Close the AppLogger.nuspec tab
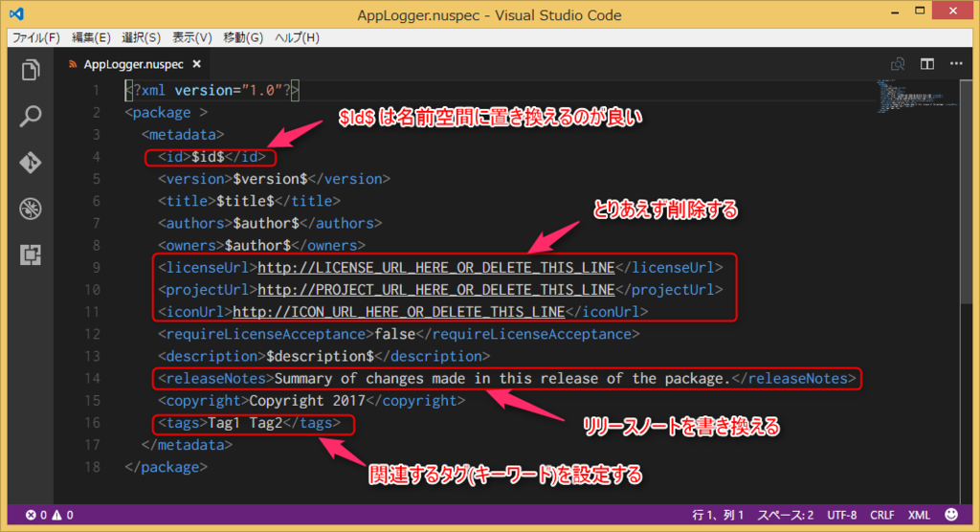Viewport: 980px width, 532px height. click(197, 64)
